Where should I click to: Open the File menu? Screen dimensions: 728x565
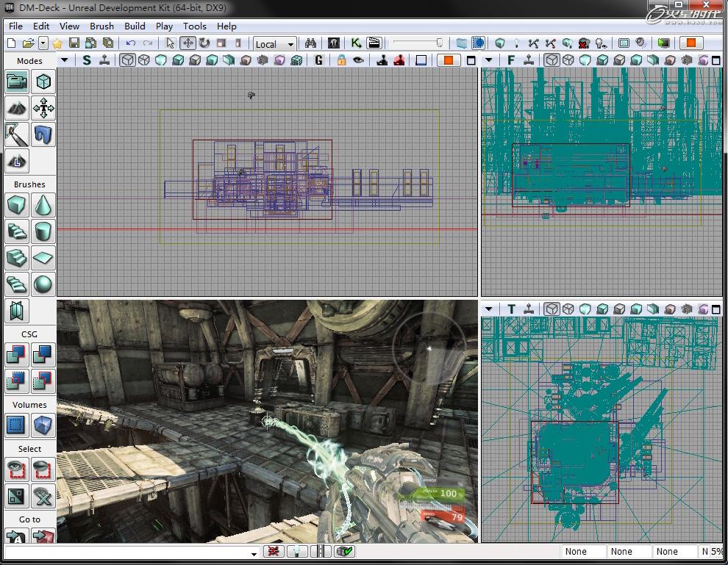15,26
